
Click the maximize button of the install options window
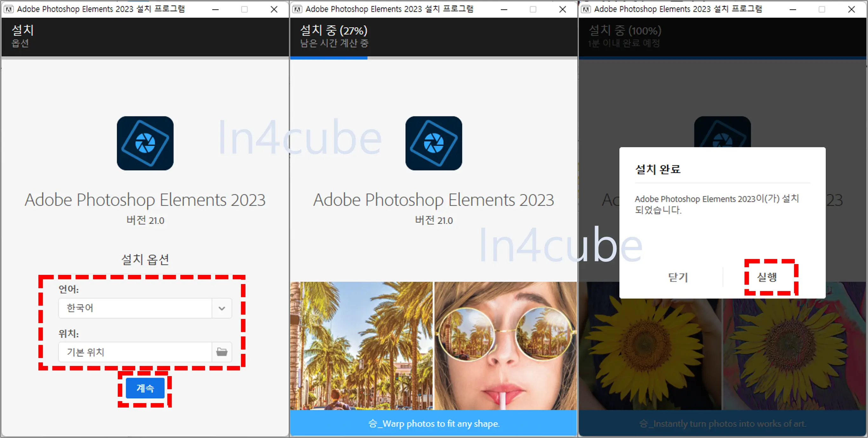click(245, 10)
